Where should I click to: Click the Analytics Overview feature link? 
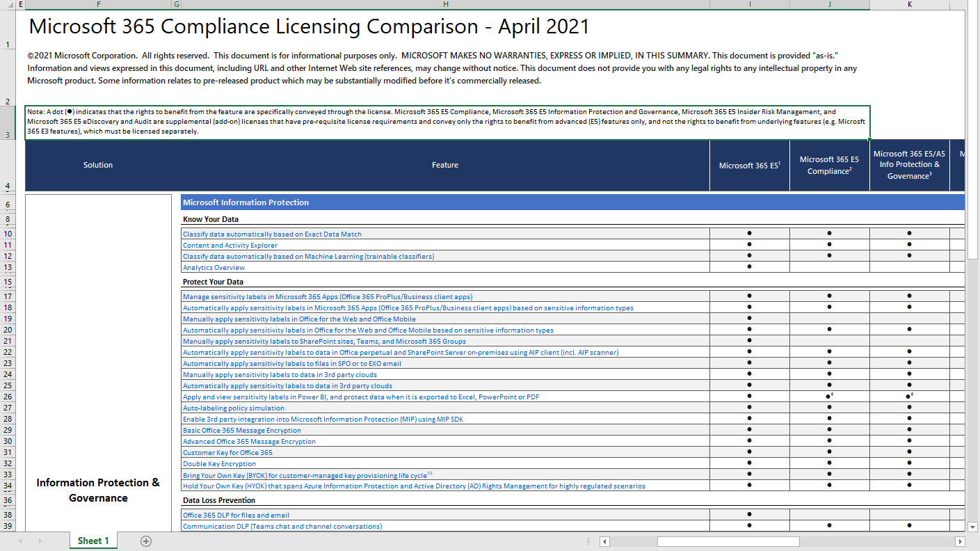(x=214, y=268)
